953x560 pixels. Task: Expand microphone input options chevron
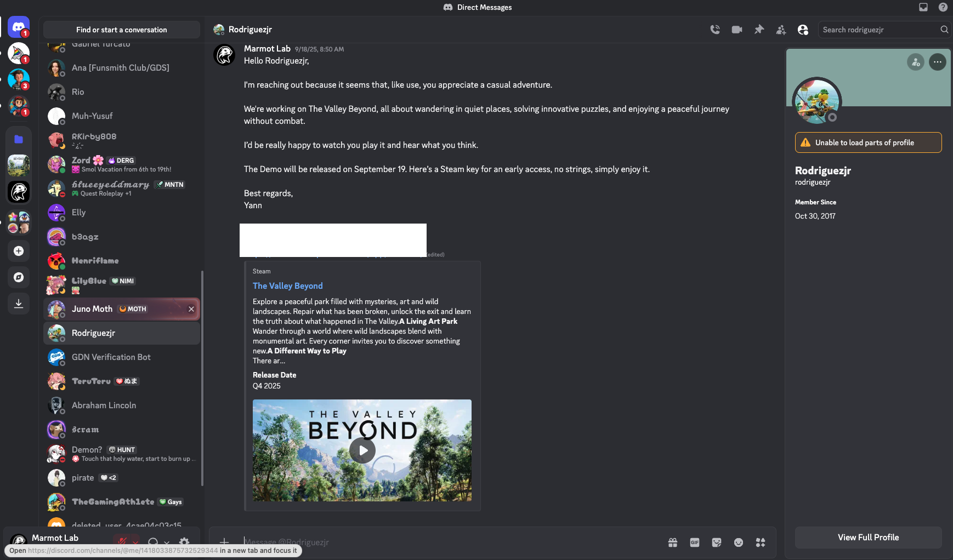(135, 542)
